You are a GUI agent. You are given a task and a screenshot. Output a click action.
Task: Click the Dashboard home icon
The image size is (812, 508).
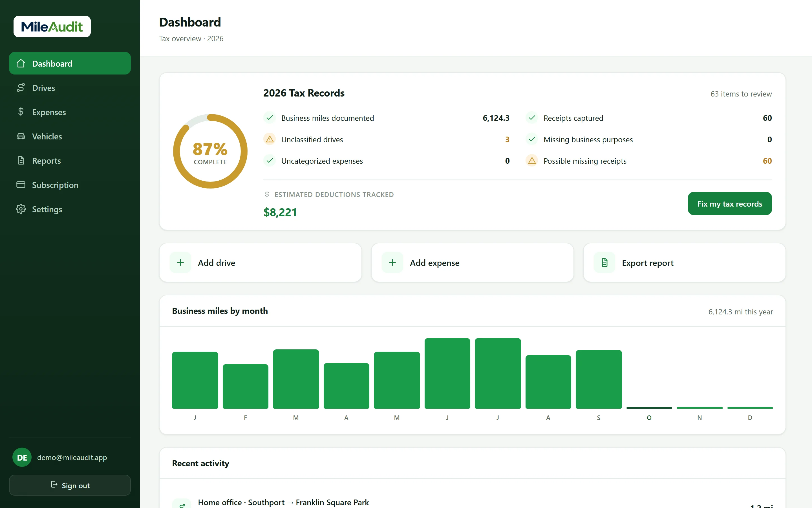(21, 63)
